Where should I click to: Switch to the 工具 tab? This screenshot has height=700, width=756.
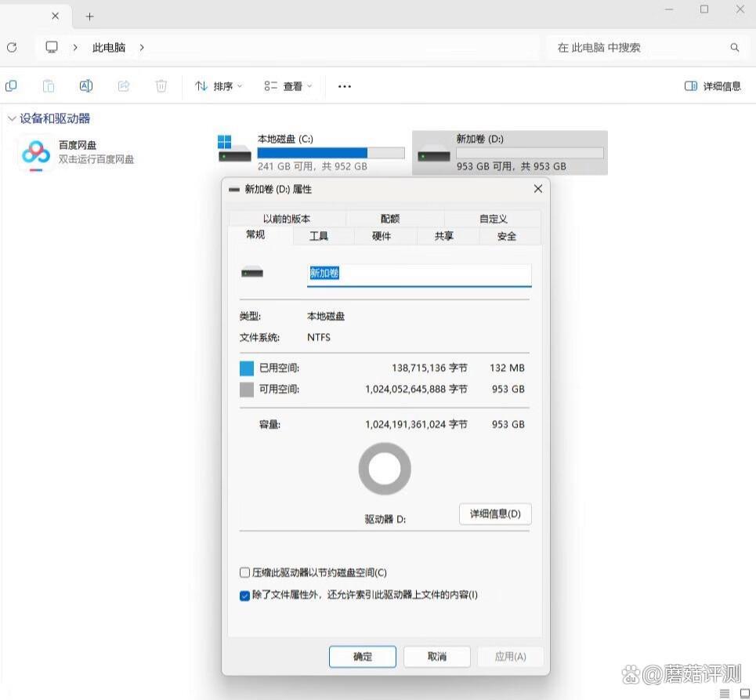coord(319,236)
